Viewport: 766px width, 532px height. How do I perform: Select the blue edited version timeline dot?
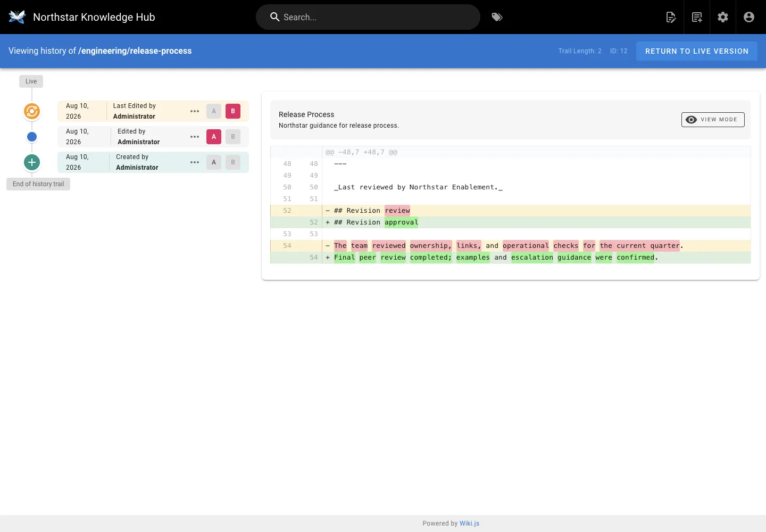point(32,137)
